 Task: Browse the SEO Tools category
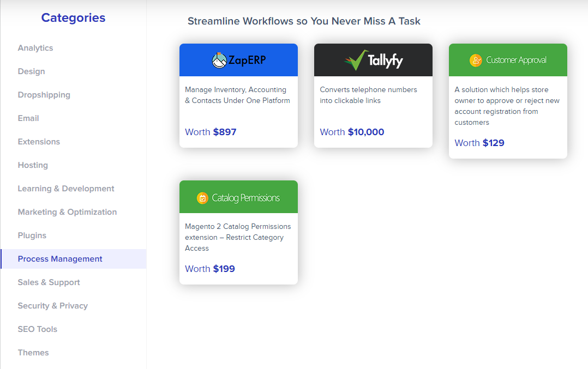(38, 329)
